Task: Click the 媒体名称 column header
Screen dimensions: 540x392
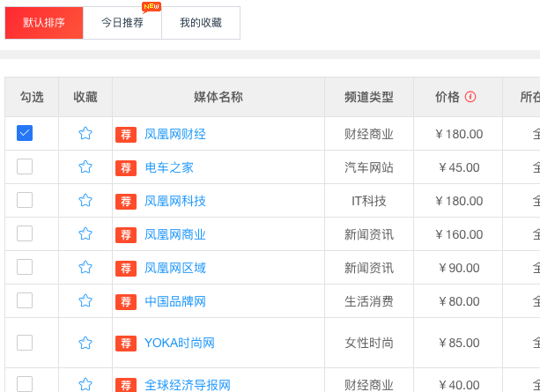Action: tap(218, 97)
